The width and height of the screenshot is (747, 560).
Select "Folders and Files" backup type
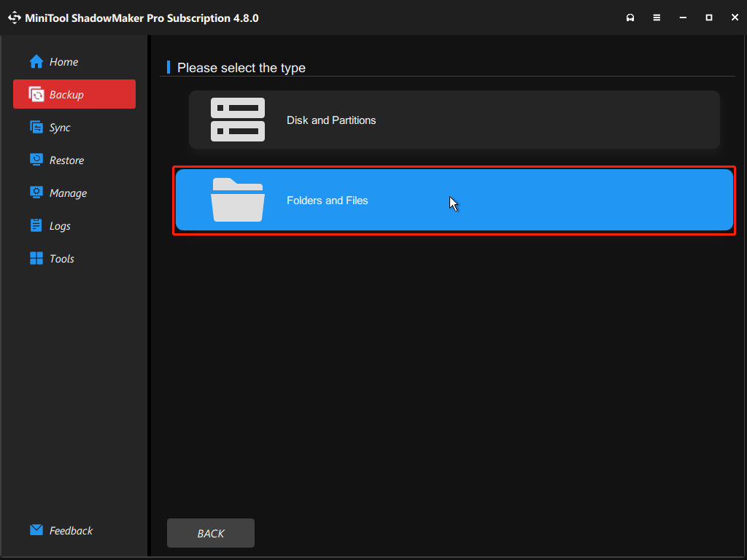pos(452,201)
